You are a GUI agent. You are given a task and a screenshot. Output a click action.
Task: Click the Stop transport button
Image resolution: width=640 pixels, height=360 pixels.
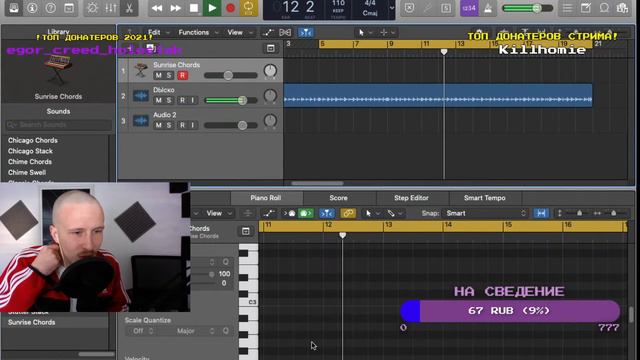pos(194,8)
